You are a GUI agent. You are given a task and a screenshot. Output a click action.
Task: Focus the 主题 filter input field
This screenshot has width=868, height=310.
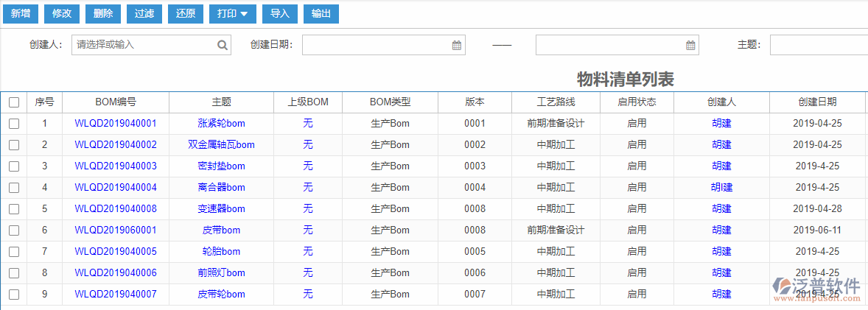click(x=818, y=45)
